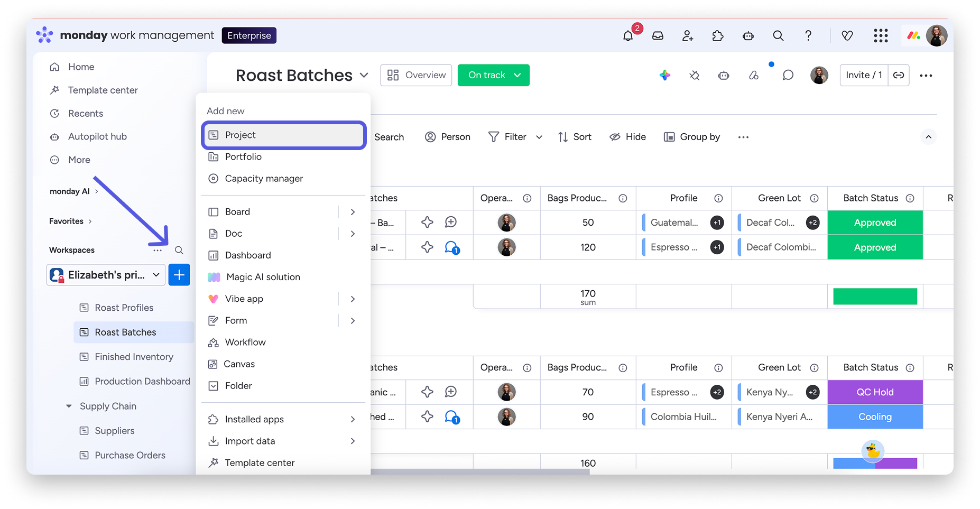Open board automations robot icon
Viewport: 980px width, 509px height.
tap(724, 75)
